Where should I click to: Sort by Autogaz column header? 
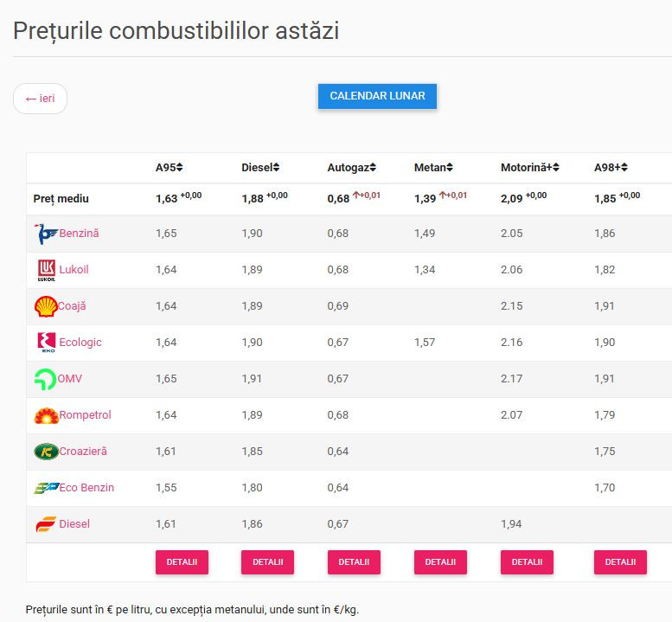pyautogui.click(x=351, y=167)
